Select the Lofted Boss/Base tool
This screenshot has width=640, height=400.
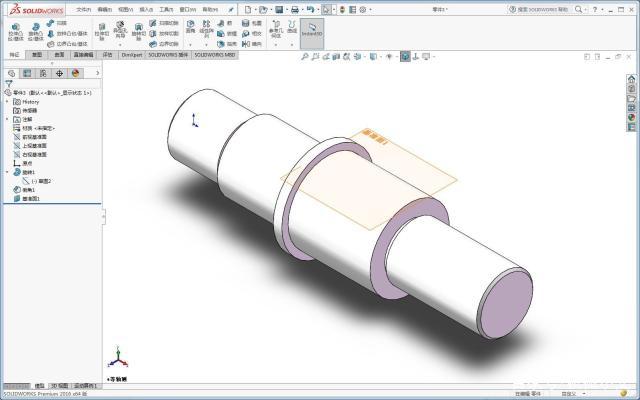[x=67, y=33]
